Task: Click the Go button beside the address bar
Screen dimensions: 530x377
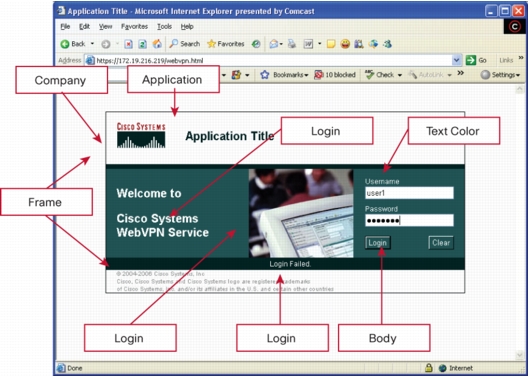Action: [x=476, y=60]
